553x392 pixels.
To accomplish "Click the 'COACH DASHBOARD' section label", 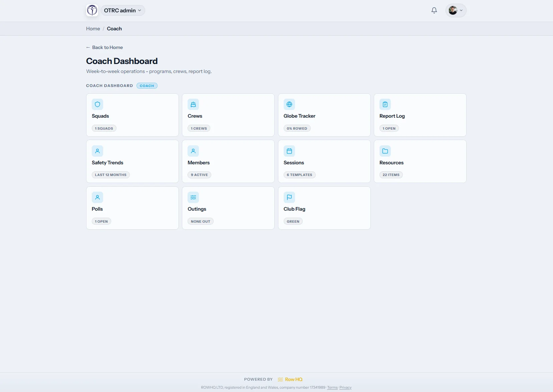I will (109, 86).
